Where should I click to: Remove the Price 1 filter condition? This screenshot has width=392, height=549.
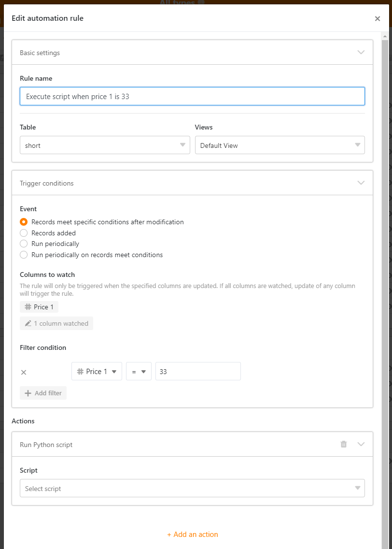[x=24, y=372]
